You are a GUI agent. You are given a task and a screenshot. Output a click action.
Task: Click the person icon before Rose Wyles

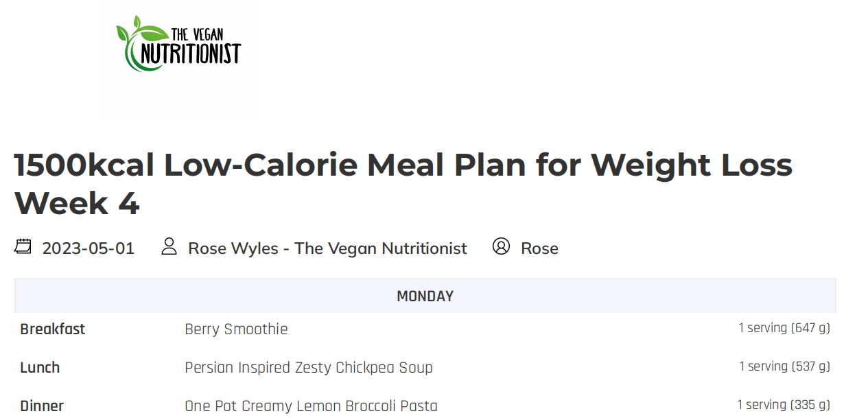coord(169,246)
